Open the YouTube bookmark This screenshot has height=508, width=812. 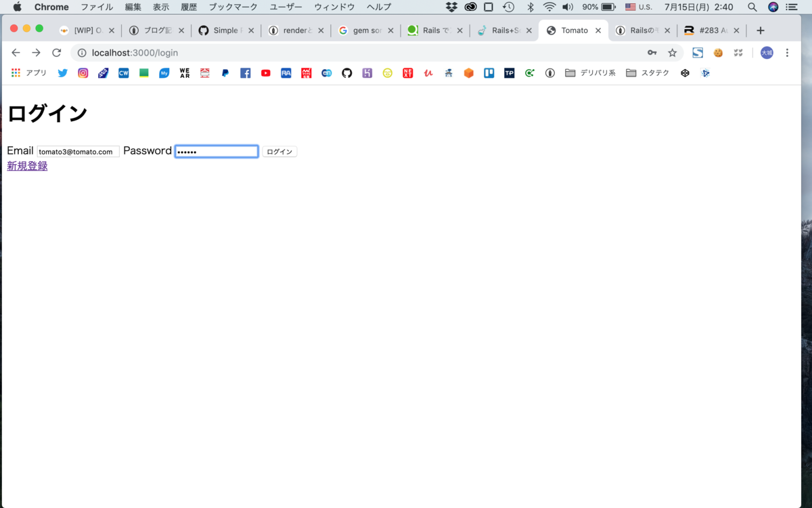click(265, 72)
